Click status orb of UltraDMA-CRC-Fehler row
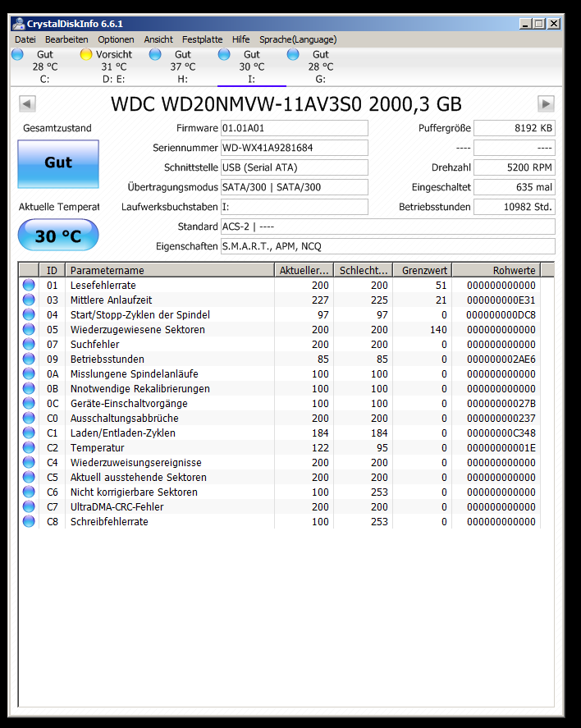This screenshot has height=728, width=581. 29,506
